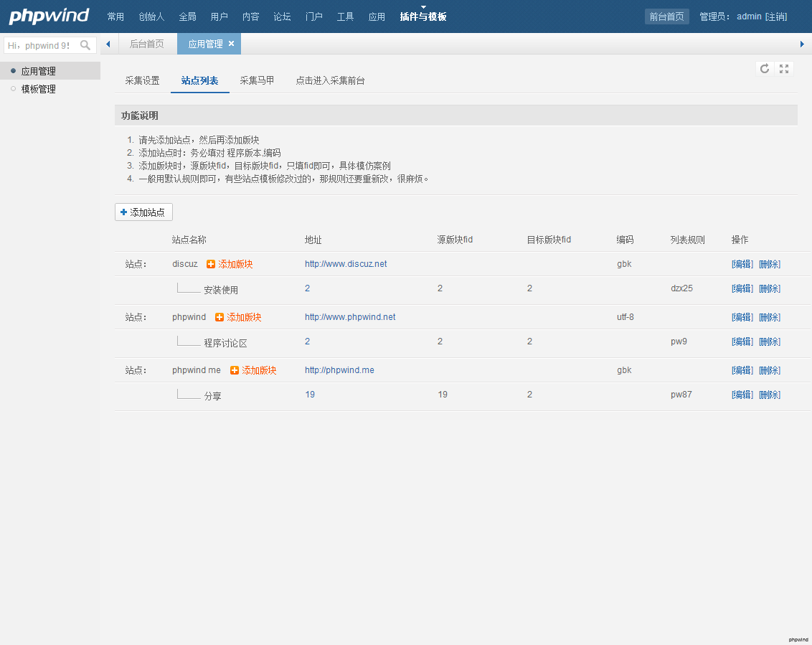The image size is (812, 645).
Task: Click the 前台首页 button
Action: click(x=666, y=17)
